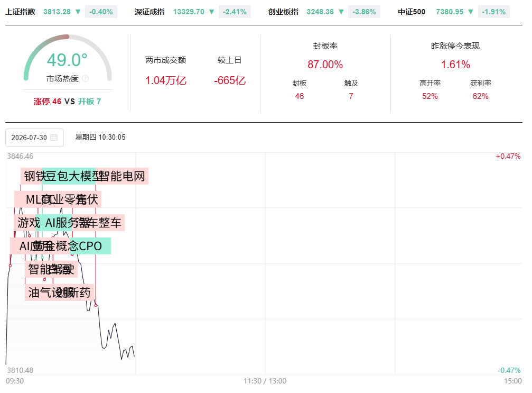Viewport: 532px width, 393px height.
Task: Select the 2026-07-30 date input field
Action: [35, 138]
